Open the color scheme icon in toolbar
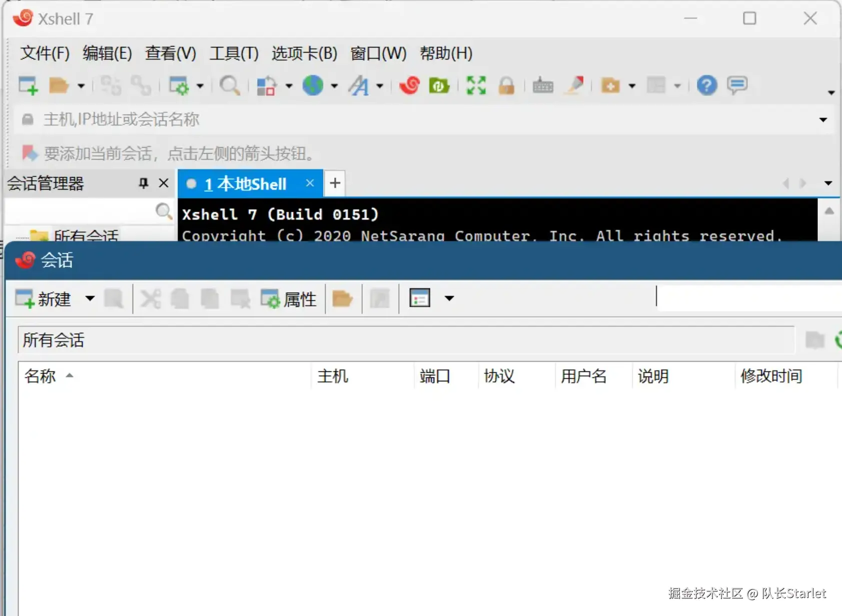This screenshot has height=616, width=842. [x=266, y=86]
